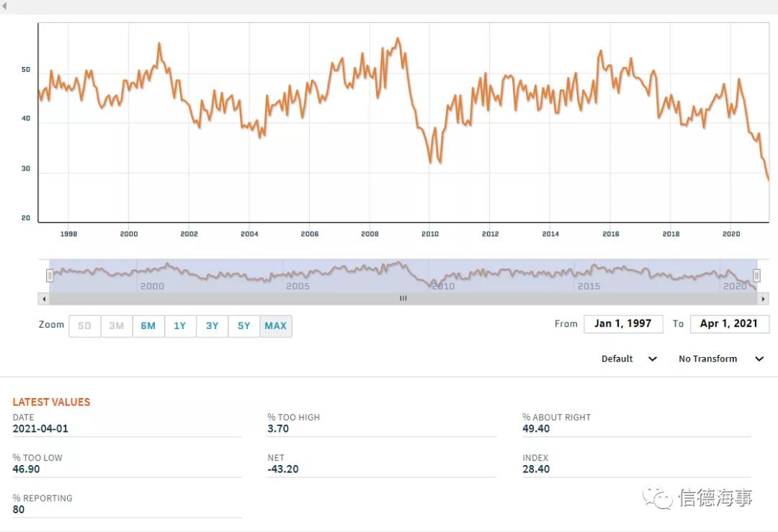Click the scrollbar's left arrow button

(44, 298)
